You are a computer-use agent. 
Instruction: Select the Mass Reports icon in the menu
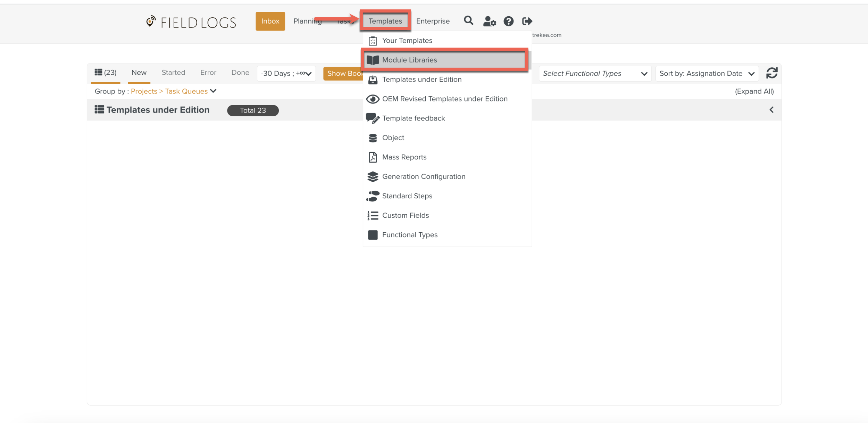click(373, 157)
